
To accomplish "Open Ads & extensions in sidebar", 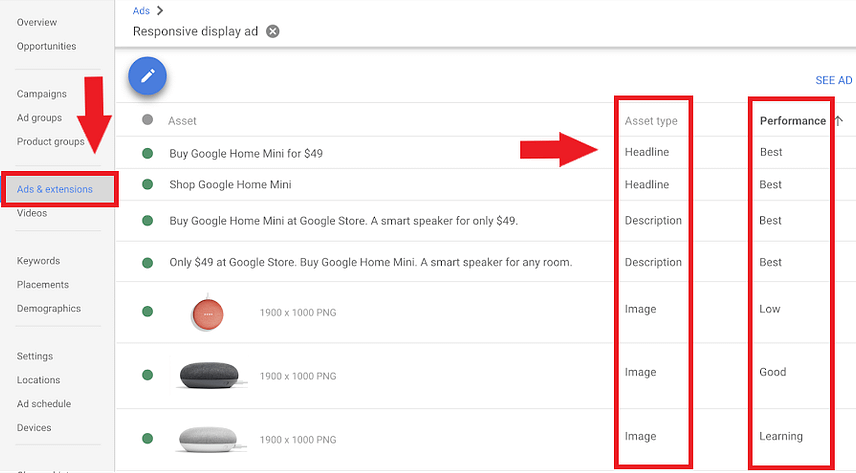I will (55, 189).
